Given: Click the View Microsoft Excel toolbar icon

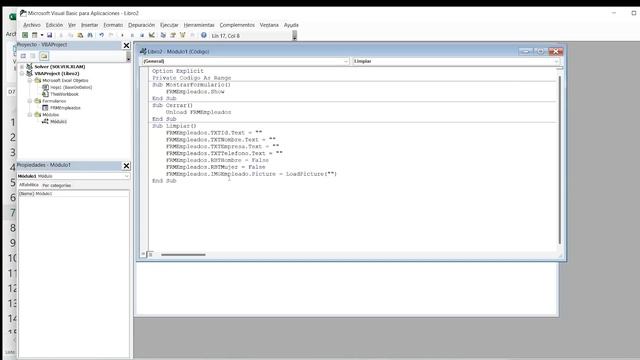Looking at the screenshot, I should coord(25,36).
